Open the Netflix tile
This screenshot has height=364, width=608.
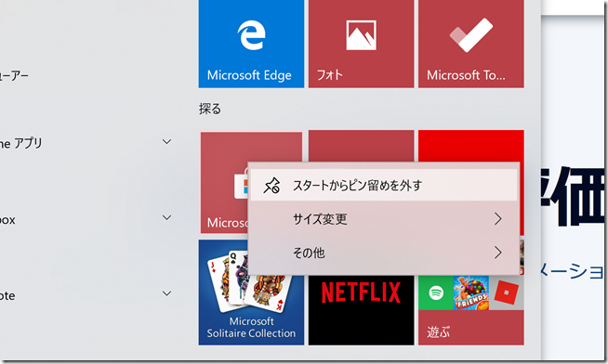(361, 310)
